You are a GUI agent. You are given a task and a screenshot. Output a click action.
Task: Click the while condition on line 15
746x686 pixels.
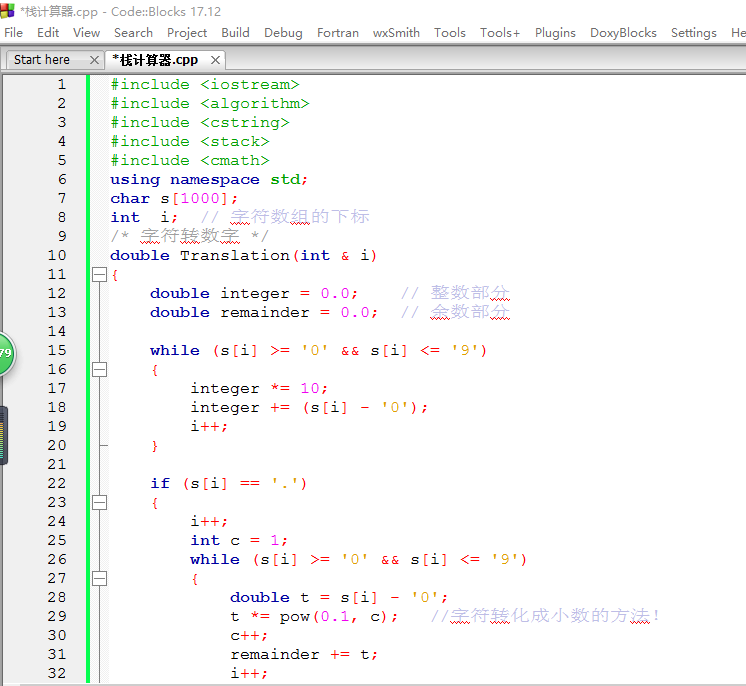click(x=350, y=351)
